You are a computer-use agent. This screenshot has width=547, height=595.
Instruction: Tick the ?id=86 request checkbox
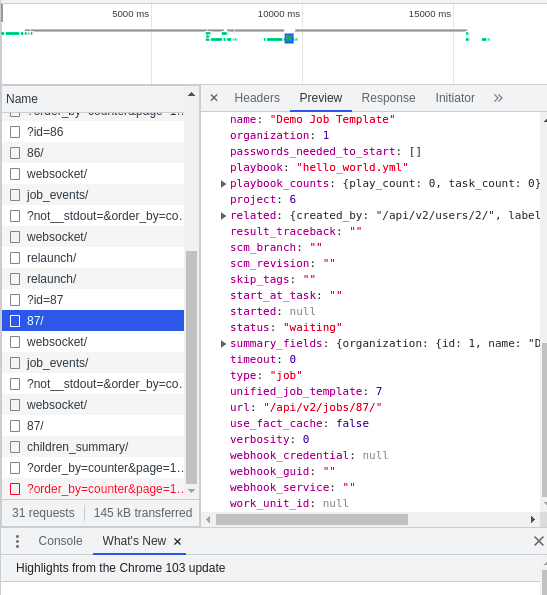coord(15,132)
